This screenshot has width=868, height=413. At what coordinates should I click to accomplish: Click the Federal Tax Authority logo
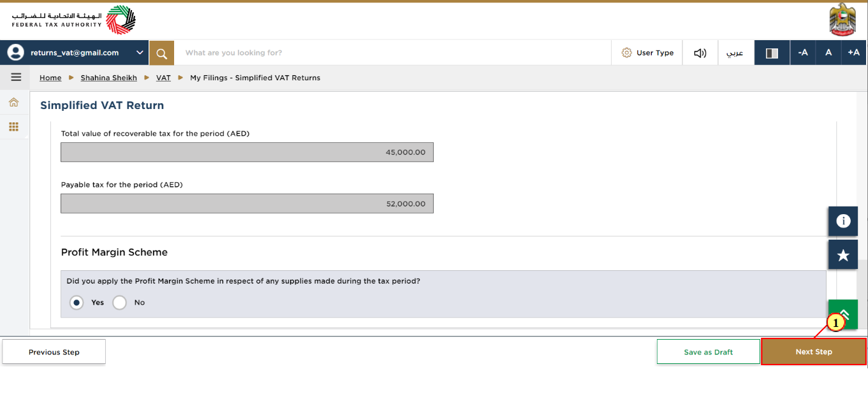(73, 20)
